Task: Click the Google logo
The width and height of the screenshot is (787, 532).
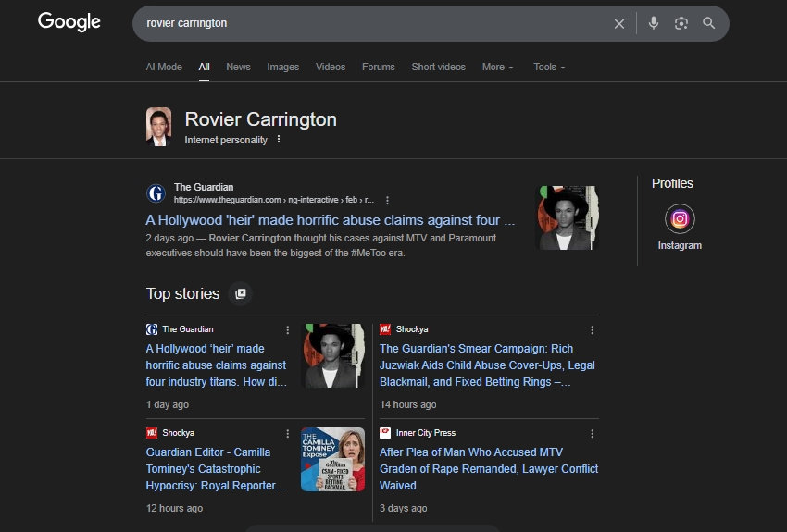Action: coord(69,22)
